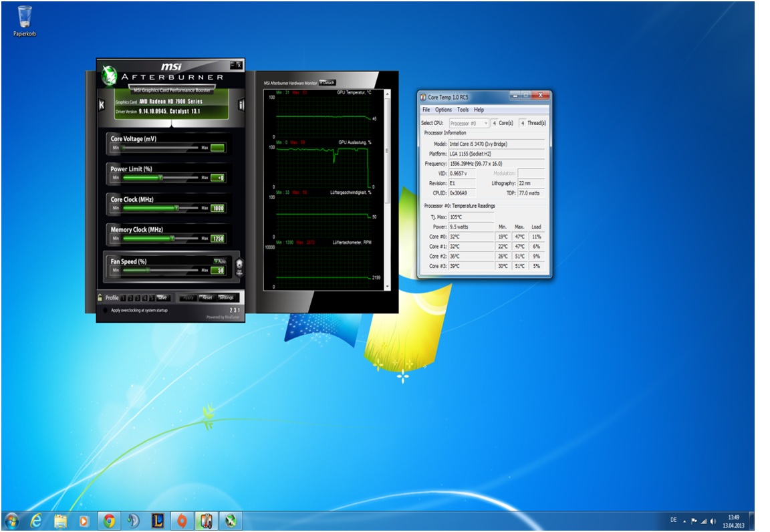Image resolution: width=770 pixels, height=532 pixels.
Task: Click the Core Voltage (mV) slider
Action: (160, 147)
